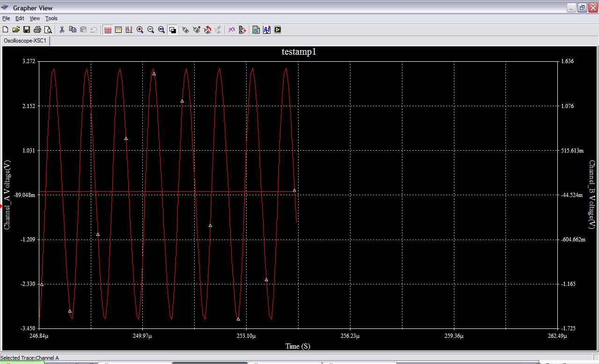This screenshot has width=599, height=364.
Task: Click the greyed-out tag toolbar icon
Action: [218, 29]
